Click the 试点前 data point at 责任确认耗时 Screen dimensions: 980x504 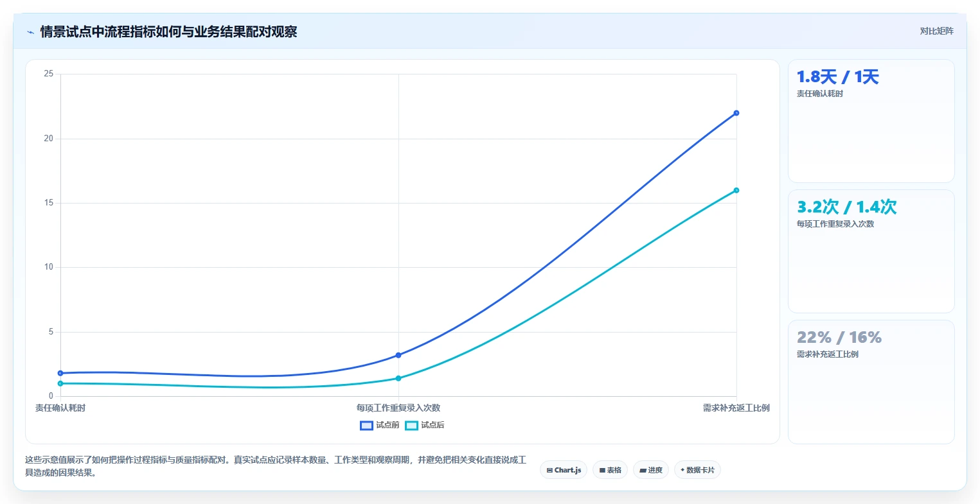pyautogui.click(x=60, y=373)
